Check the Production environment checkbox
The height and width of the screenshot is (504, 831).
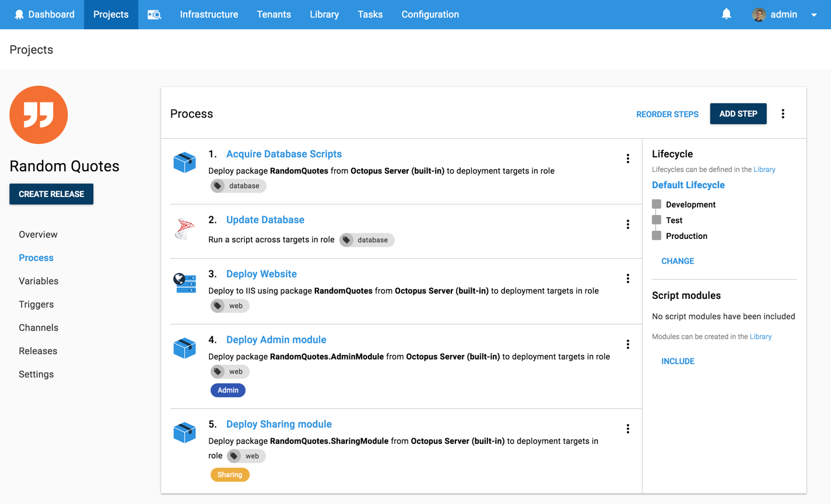coord(657,235)
